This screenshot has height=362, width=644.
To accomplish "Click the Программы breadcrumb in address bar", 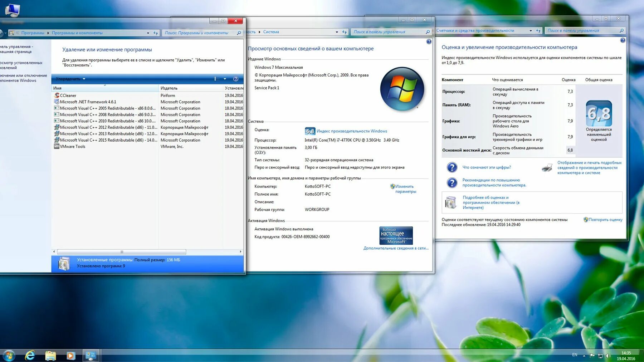I will tap(33, 33).
